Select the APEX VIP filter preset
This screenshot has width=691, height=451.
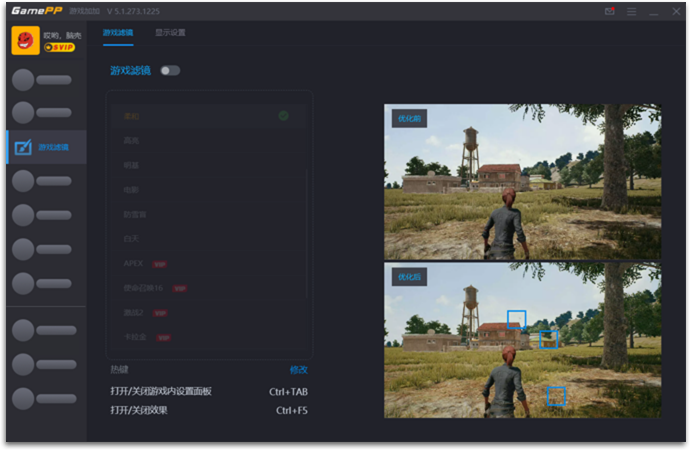tap(208, 264)
